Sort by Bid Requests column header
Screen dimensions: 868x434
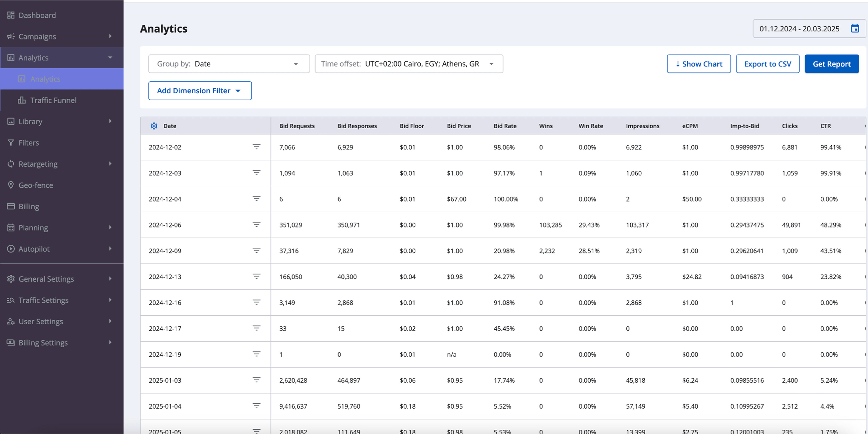click(297, 126)
